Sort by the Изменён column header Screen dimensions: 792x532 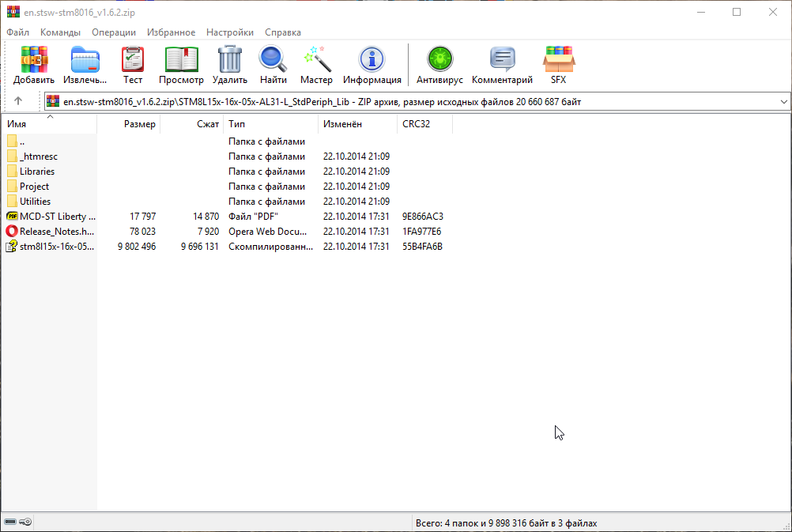357,124
